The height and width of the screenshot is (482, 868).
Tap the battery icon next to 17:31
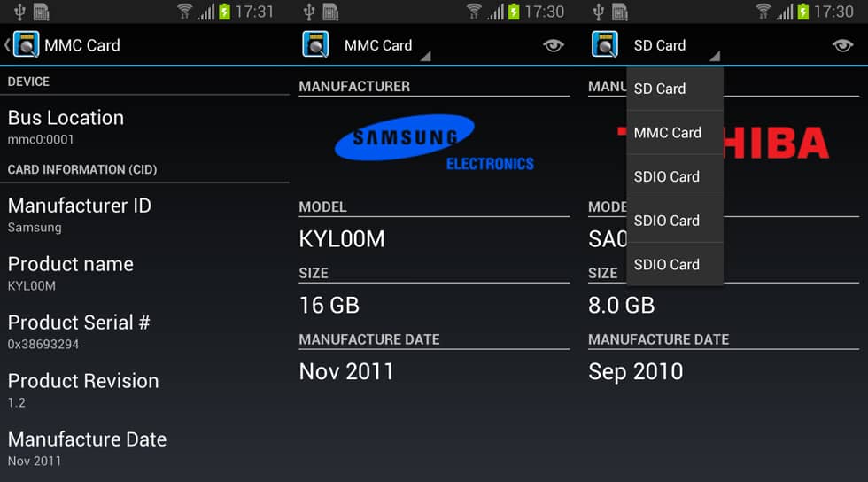[x=224, y=12]
